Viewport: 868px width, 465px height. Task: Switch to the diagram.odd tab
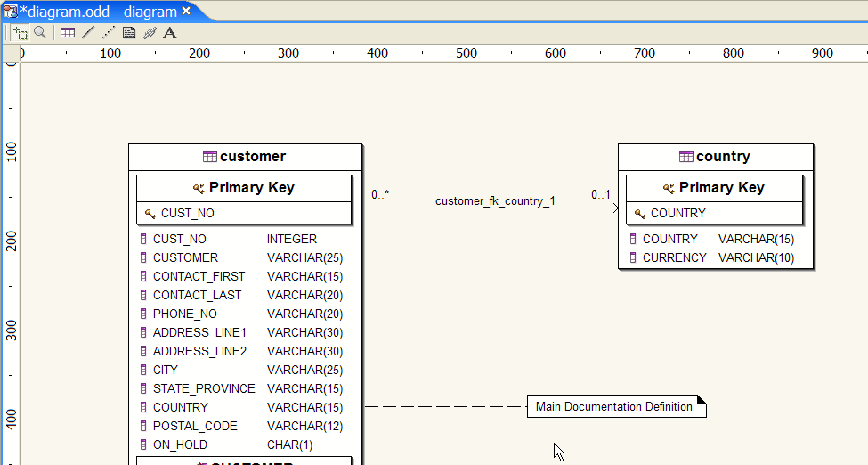point(98,12)
